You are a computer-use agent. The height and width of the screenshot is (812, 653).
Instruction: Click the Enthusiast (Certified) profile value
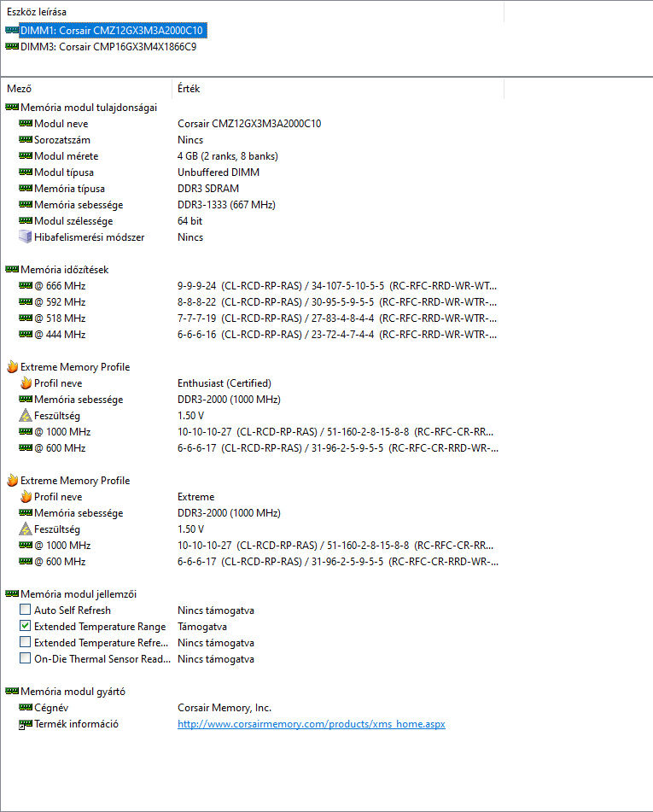pos(224,383)
